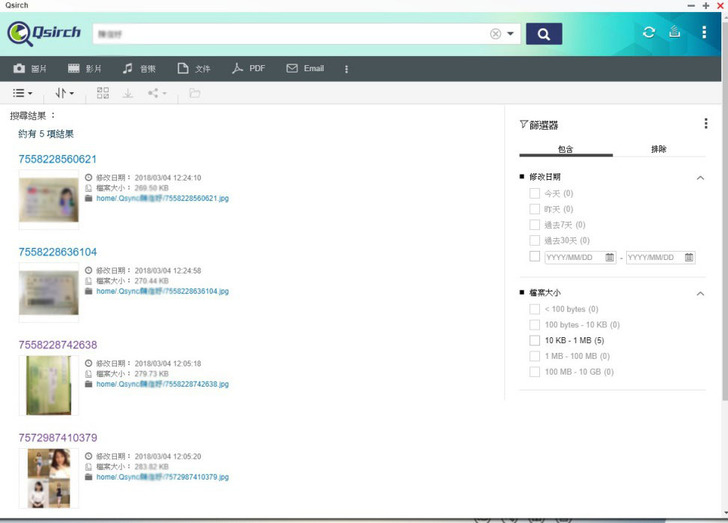Open more file type options
The image size is (728, 523).
[x=346, y=69]
